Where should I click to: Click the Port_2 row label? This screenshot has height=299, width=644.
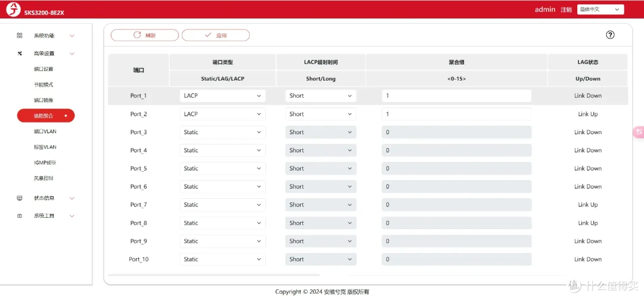click(138, 114)
